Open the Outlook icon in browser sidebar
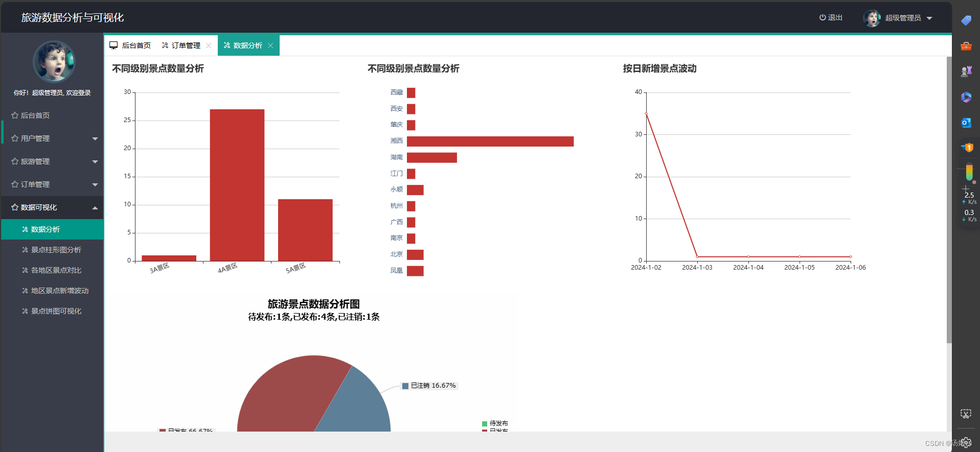This screenshot has height=452, width=980. [x=966, y=123]
